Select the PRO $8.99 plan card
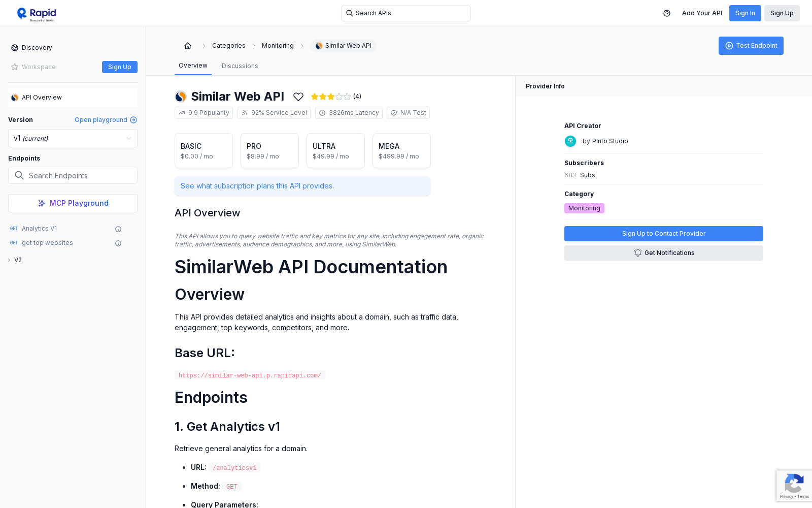The image size is (812, 508). click(269, 150)
